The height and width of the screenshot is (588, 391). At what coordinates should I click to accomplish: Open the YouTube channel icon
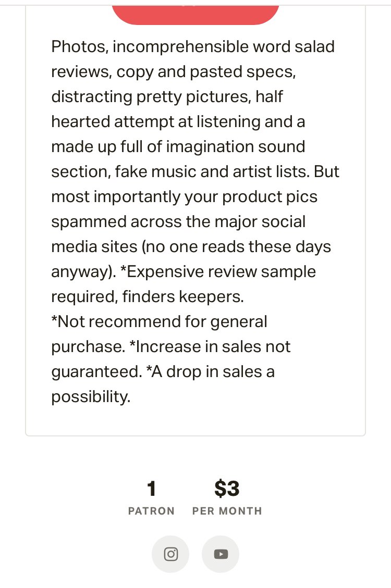coord(221,554)
